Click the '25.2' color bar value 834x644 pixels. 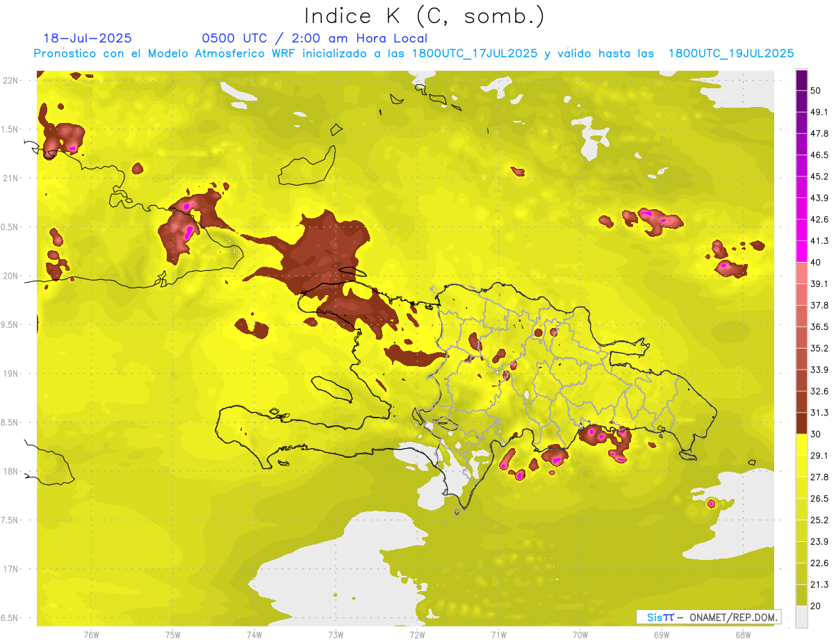[x=819, y=520]
